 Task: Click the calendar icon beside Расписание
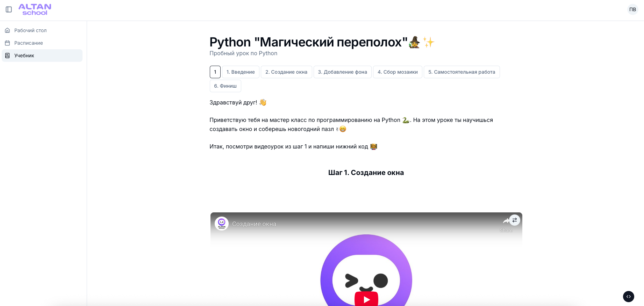(x=7, y=43)
